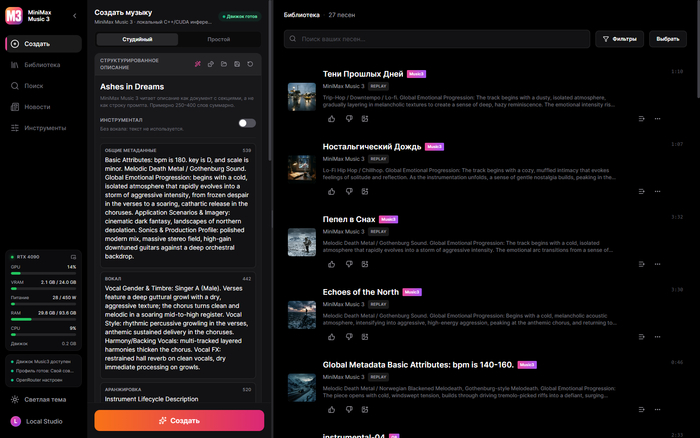Add Global Metadata Basic Attributes song to queue
The image size is (700, 438).
641,410
